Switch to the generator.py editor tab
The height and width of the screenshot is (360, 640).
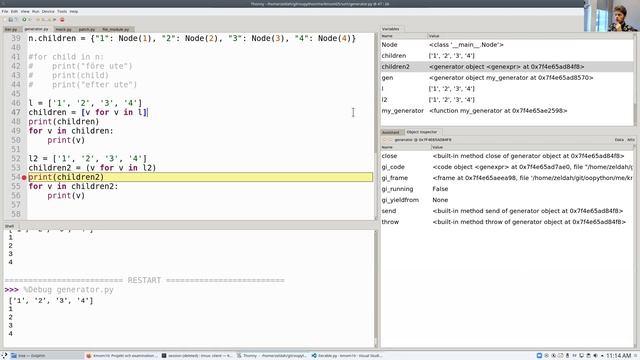point(36,29)
